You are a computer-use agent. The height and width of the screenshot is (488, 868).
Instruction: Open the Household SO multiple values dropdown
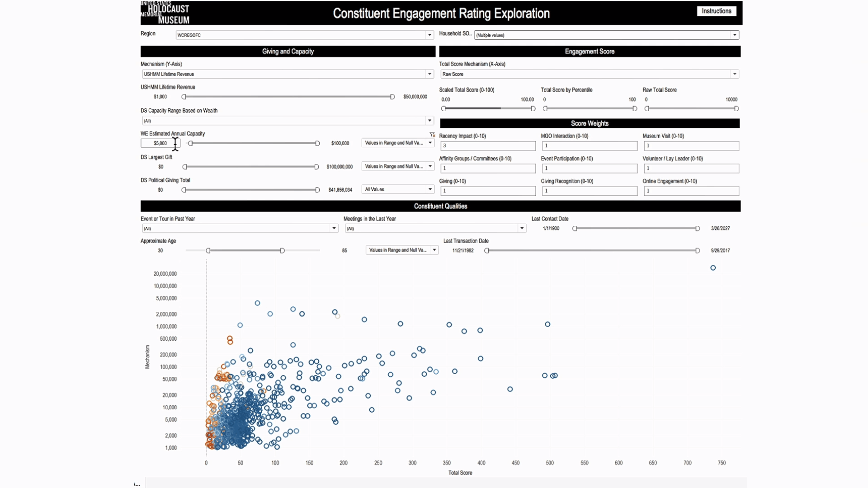[734, 35]
